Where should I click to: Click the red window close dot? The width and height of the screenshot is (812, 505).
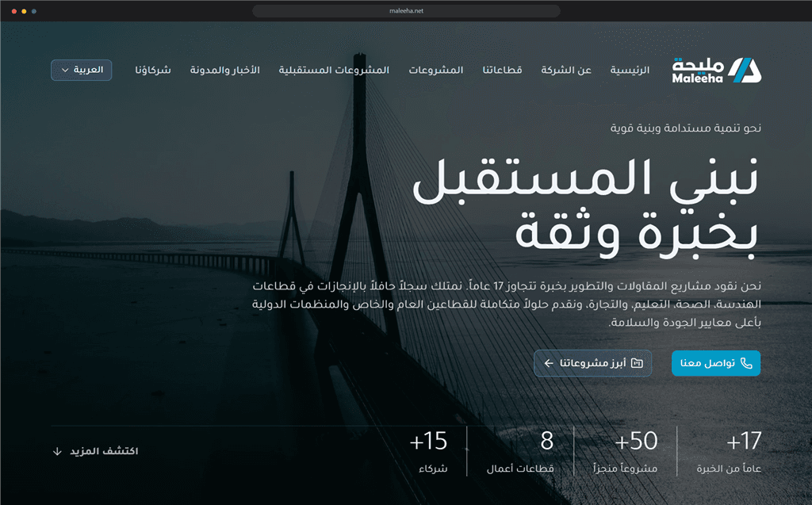14,11
